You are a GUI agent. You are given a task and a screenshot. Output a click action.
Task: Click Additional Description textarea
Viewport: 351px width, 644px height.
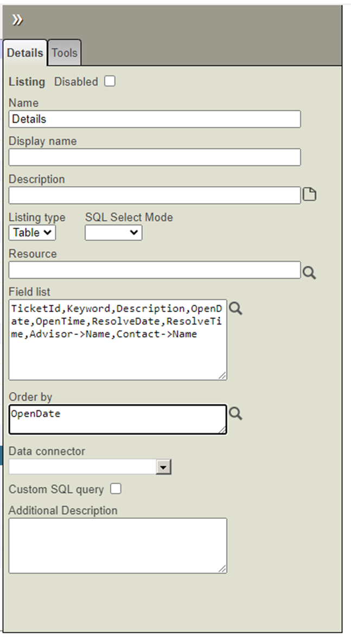point(118,545)
